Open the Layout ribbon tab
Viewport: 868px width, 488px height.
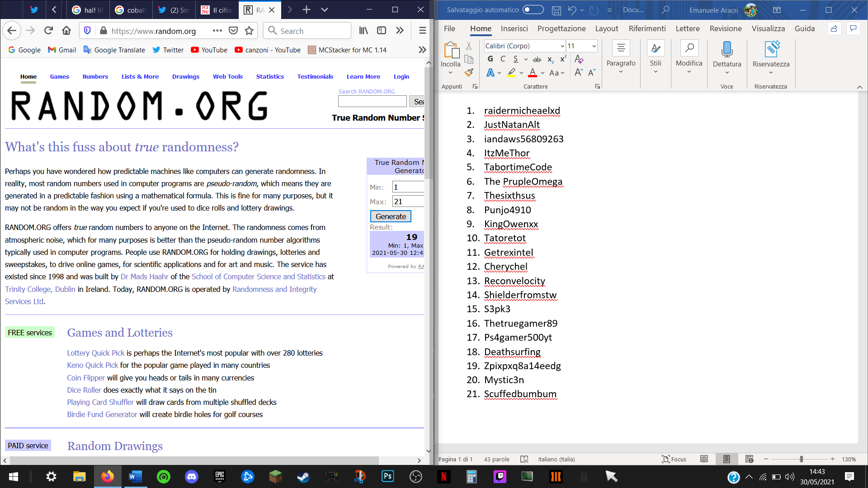[607, 28]
